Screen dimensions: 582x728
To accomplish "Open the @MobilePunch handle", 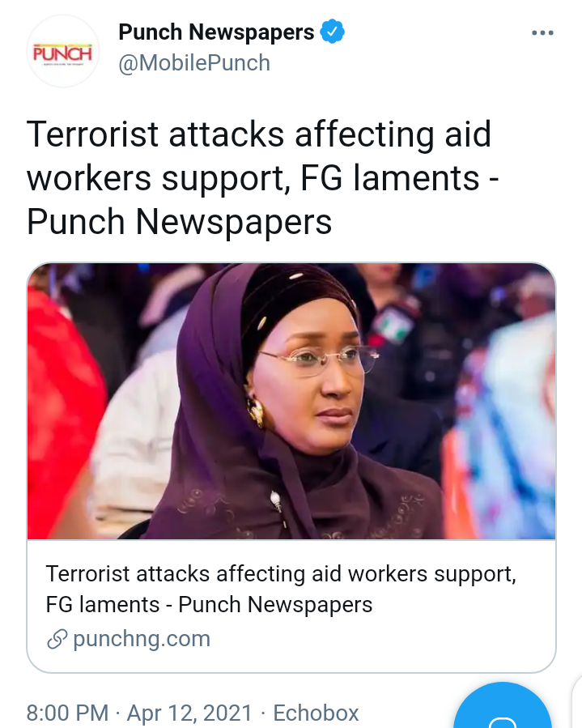I will [x=194, y=62].
